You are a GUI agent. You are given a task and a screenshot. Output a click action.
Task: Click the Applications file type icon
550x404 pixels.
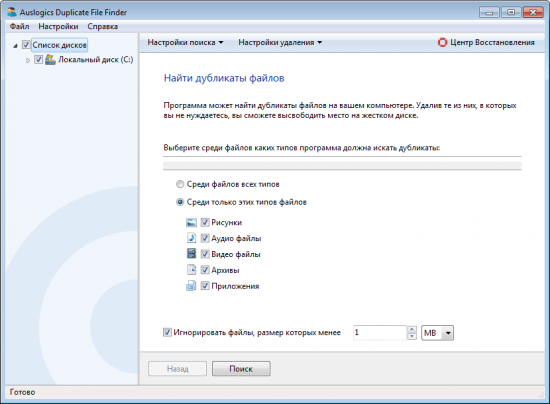(x=191, y=286)
